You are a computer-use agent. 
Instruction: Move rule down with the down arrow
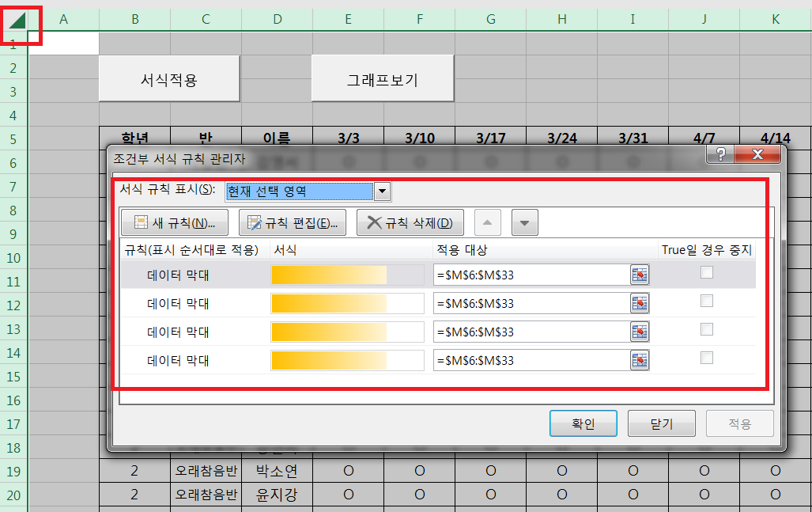[525, 223]
